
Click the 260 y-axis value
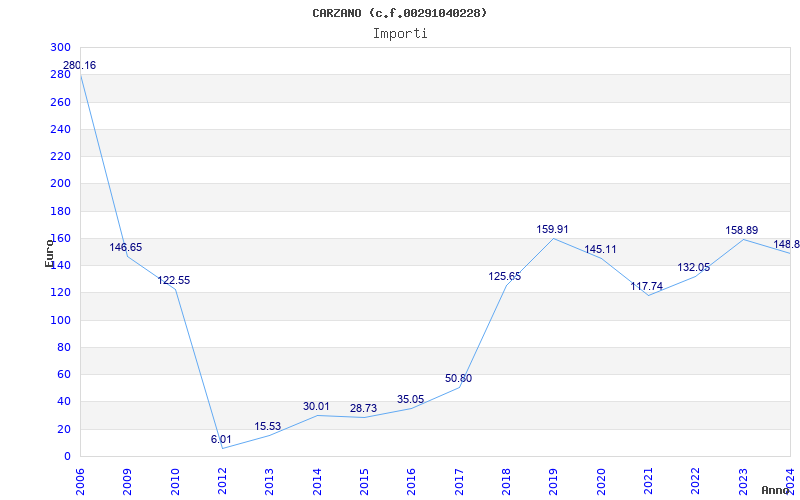coord(60,102)
